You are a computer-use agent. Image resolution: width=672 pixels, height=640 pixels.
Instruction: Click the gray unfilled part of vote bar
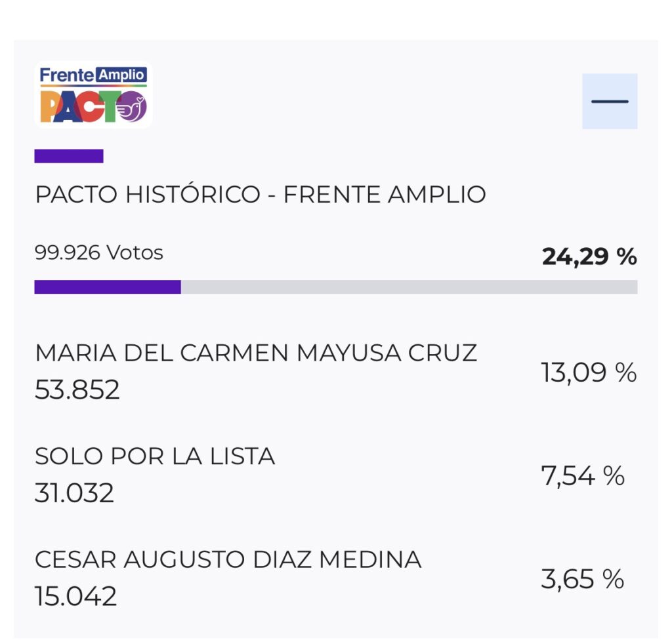point(408,287)
